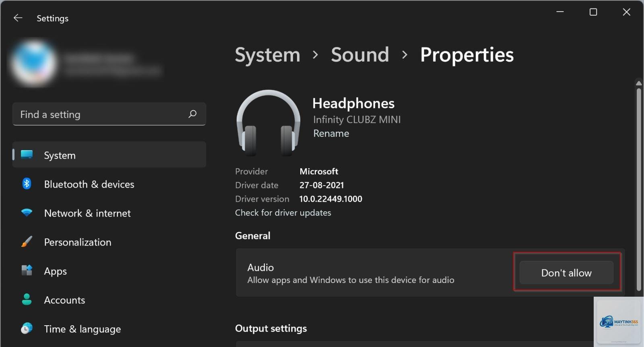Click the vertical scrollbar thumb
Image resolution: width=644 pixels, height=347 pixels.
coord(639,189)
